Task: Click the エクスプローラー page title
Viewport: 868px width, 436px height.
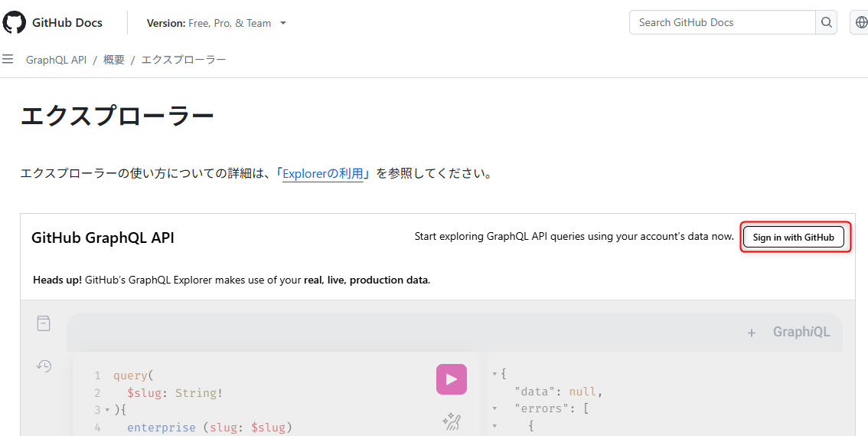Action: pos(117,117)
